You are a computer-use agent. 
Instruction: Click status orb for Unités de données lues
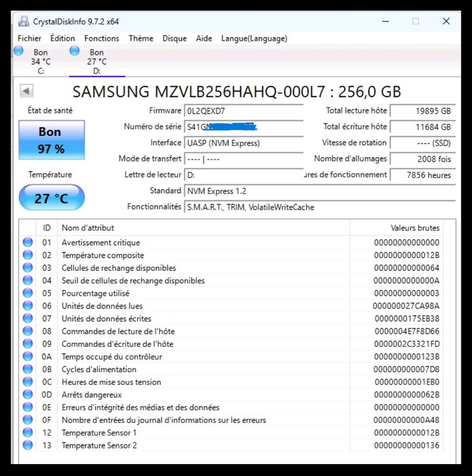[27, 306]
